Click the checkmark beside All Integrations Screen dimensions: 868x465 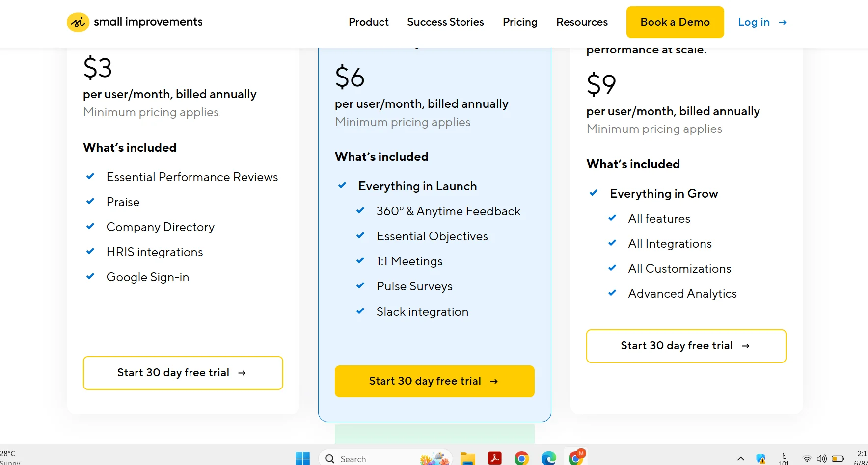612,243
